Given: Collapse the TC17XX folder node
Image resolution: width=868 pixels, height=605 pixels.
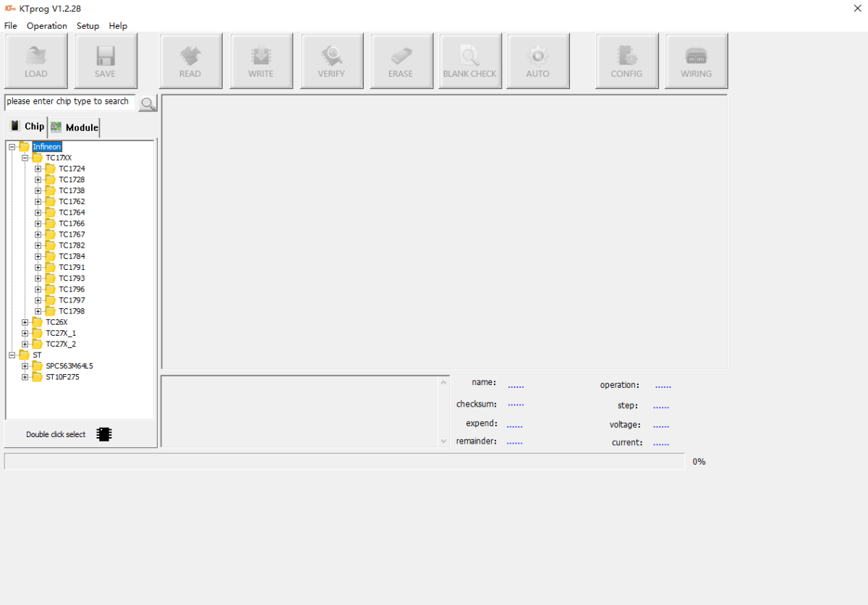Looking at the screenshot, I should coord(25,158).
